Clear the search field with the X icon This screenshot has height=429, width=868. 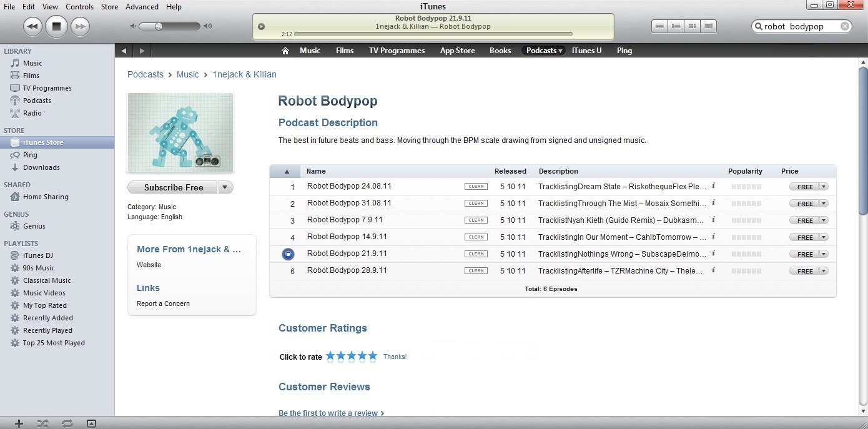coord(844,26)
